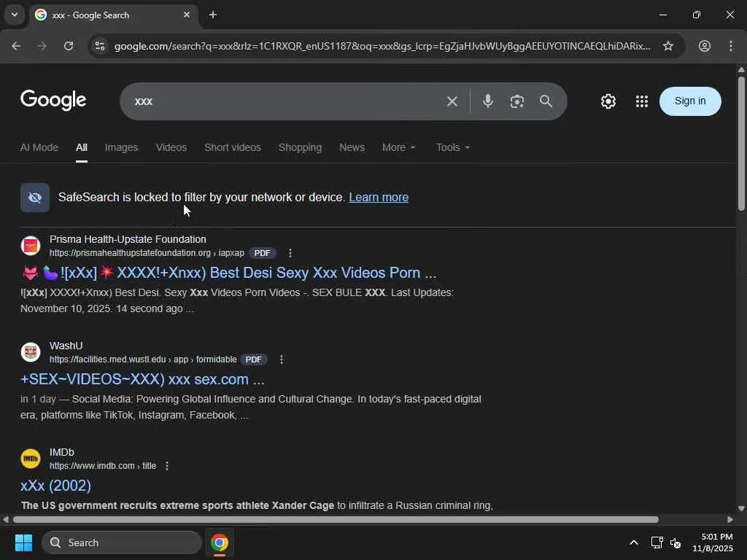Click the network status tray icon
The height and width of the screenshot is (560, 747).
[657, 542]
